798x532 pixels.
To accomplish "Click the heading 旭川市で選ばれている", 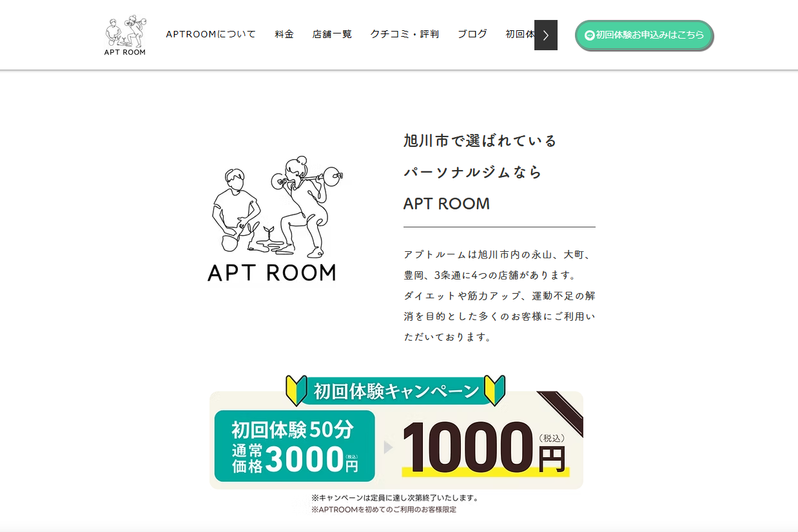I will (x=480, y=140).
